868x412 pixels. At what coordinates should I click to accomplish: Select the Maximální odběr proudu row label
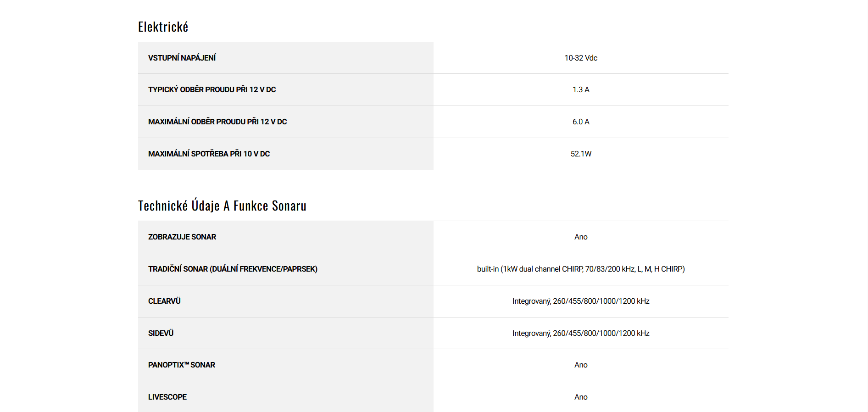[x=217, y=122]
